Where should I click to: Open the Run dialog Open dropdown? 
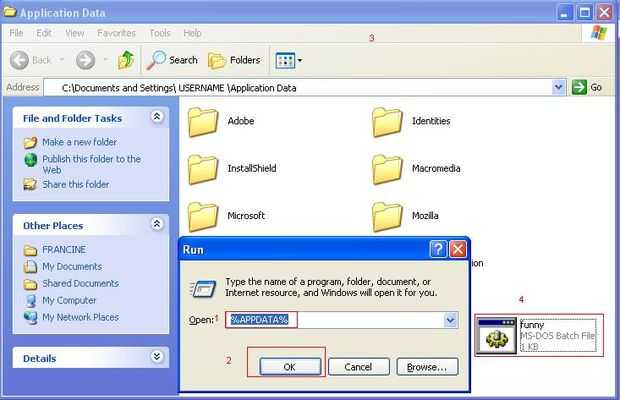coord(450,320)
